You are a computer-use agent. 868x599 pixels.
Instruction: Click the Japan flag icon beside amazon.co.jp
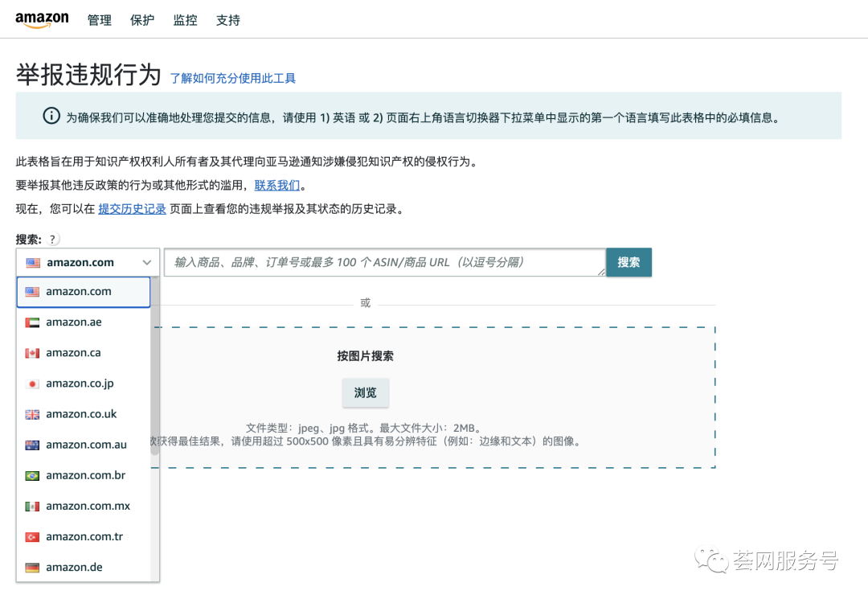coord(31,384)
